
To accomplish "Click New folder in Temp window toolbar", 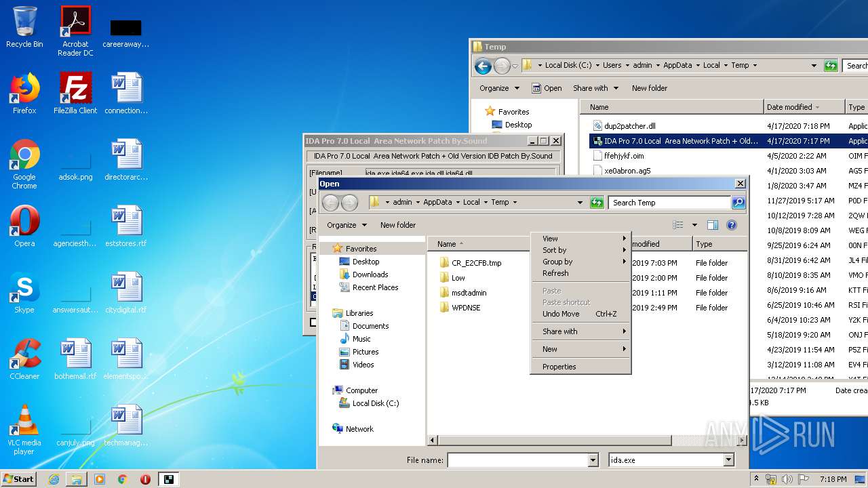I will [650, 88].
